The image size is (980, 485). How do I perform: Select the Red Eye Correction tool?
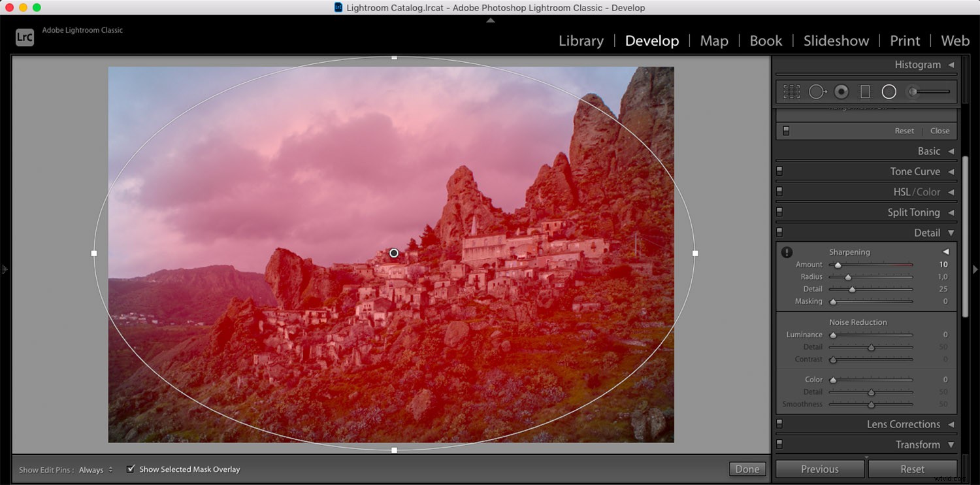[x=841, y=92]
